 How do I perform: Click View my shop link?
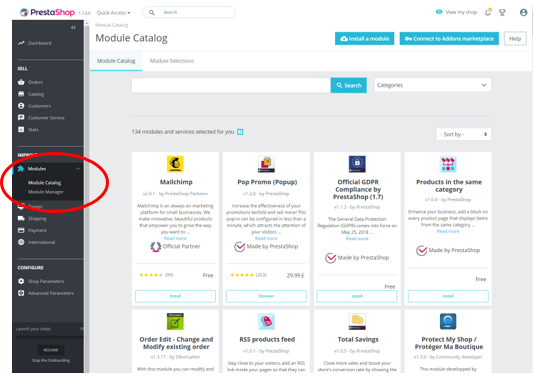click(x=456, y=12)
